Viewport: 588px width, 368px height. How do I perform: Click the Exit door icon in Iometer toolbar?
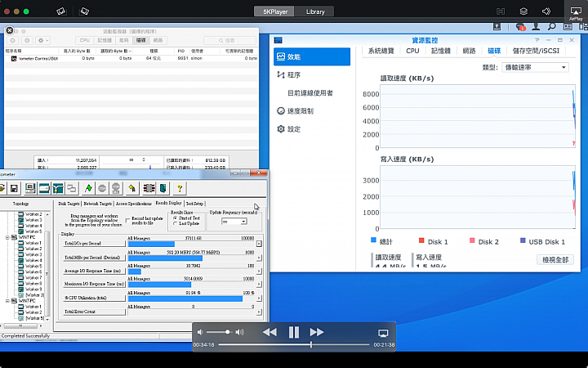click(x=163, y=188)
